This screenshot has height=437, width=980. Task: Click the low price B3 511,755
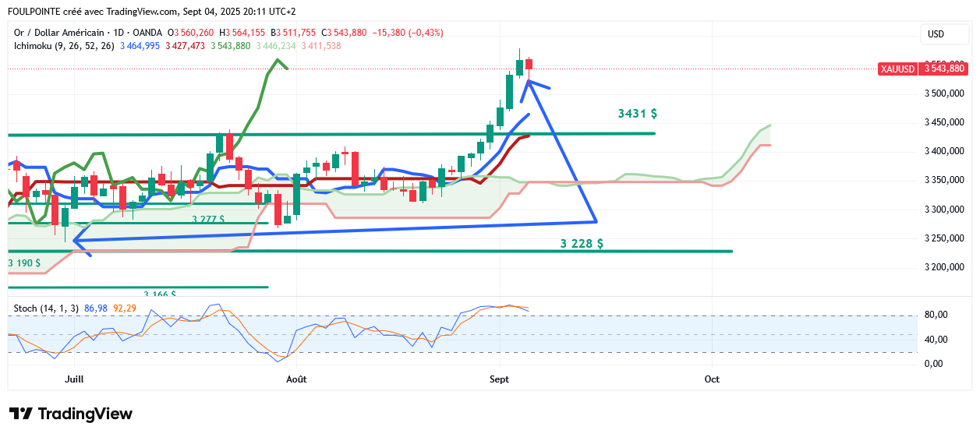(x=294, y=33)
